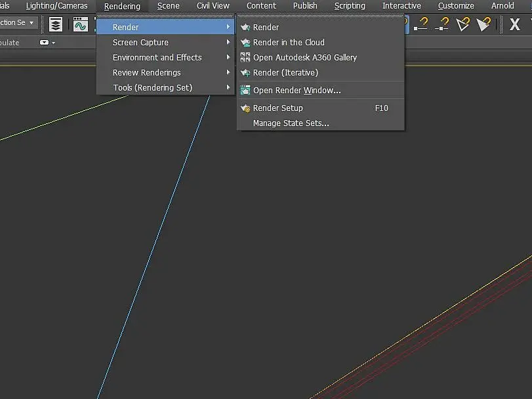The width and height of the screenshot is (532, 399).
Task: Select Environment and Effects entry
Action: coord(165,57)
